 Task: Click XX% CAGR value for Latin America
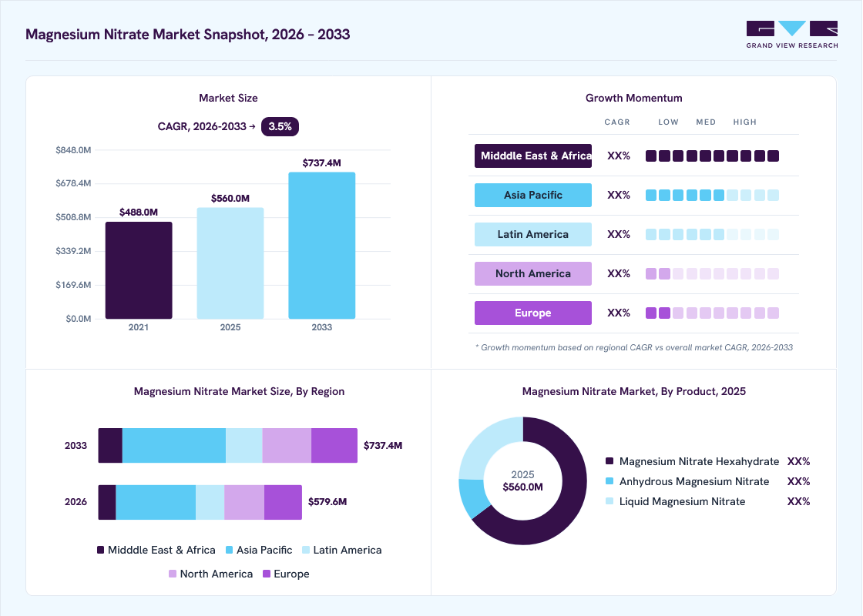[619, 234]
